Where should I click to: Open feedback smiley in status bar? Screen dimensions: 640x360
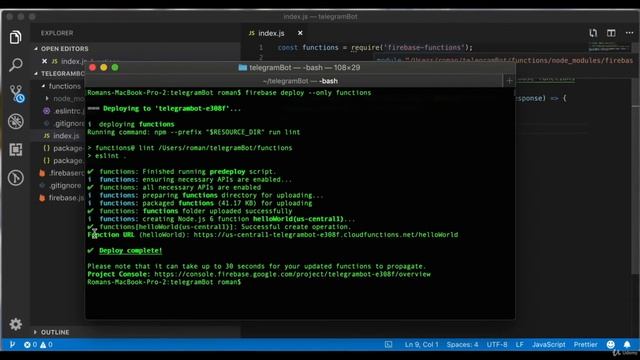coord(611,345)
